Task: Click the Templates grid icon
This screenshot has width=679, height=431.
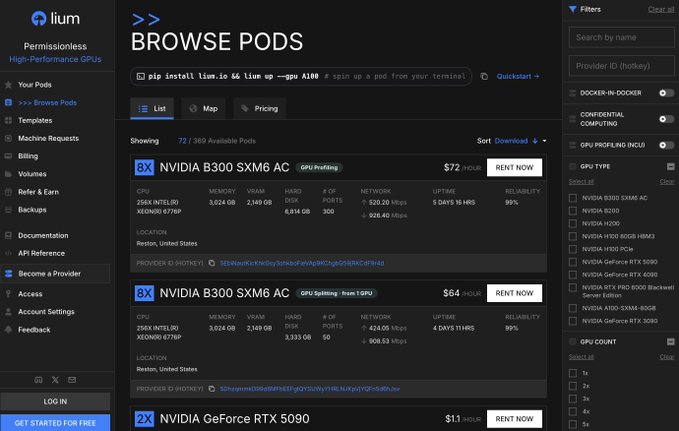Action: 8,120
